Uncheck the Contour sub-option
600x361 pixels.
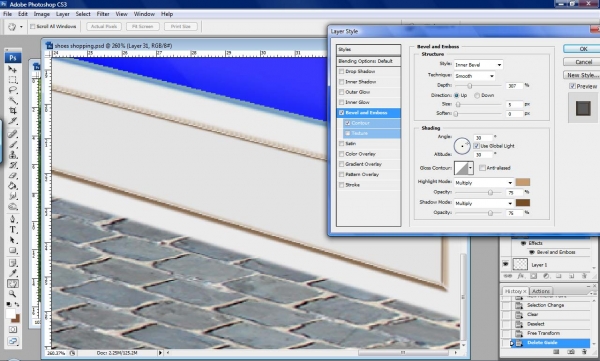point(347,123)
